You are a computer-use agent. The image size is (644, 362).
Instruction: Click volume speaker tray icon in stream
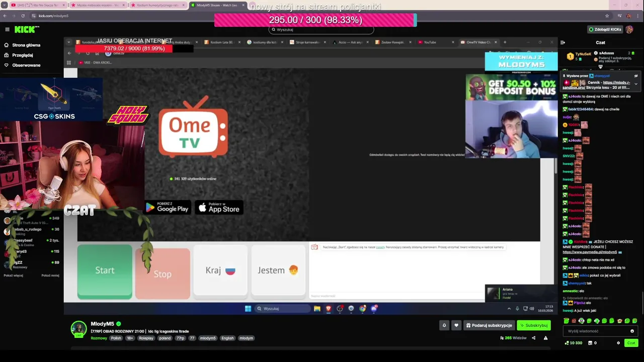532,308
